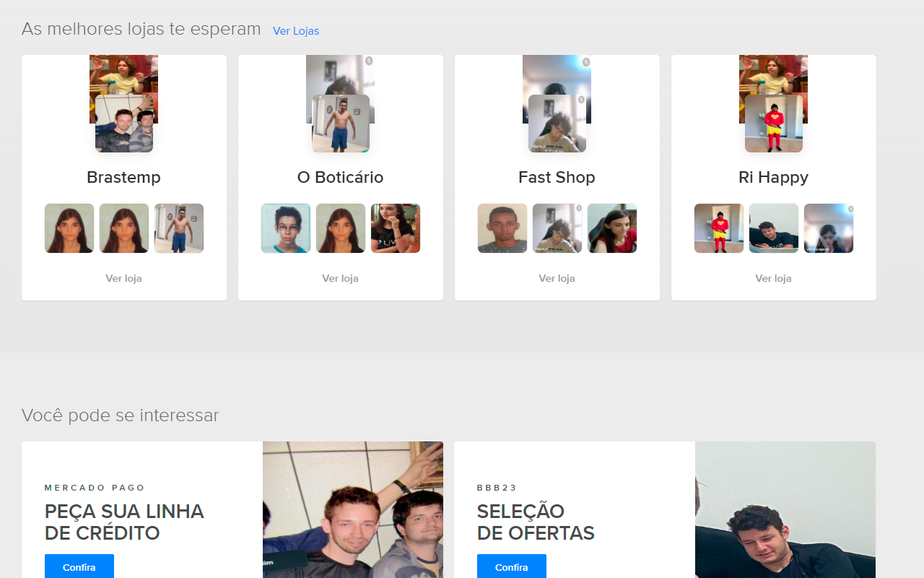This screenshot has height=578, width=924.
Task: Open the Ri Happy store name
Action: click(773, 177)
